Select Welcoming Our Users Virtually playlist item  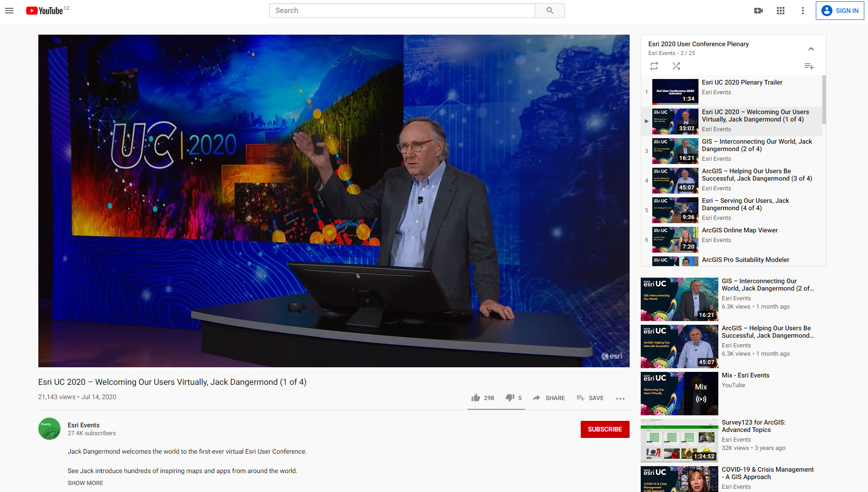coord(732,121)
